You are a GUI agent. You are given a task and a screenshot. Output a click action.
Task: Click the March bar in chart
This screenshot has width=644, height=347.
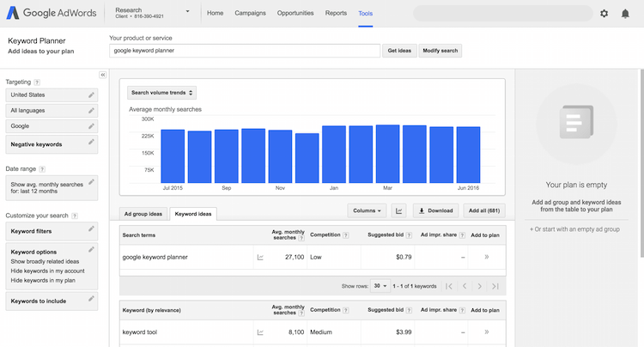click(388, 154)
